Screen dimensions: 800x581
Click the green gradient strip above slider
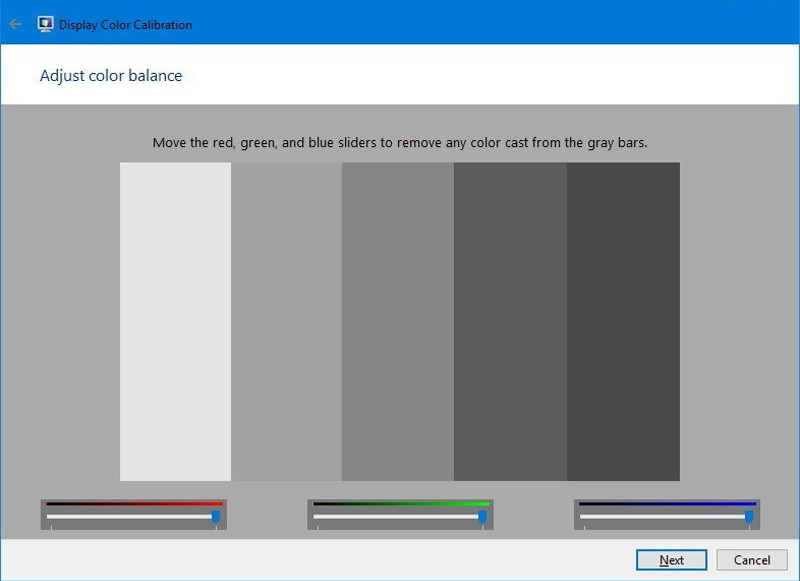pos(401,503)
